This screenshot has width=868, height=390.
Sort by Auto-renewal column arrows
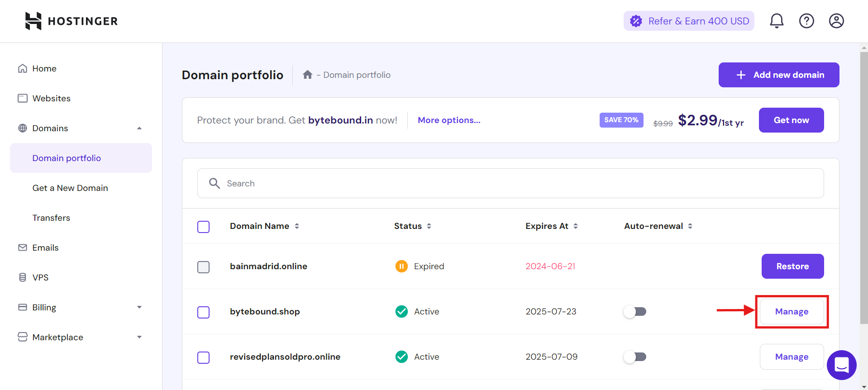coord(690,226)
